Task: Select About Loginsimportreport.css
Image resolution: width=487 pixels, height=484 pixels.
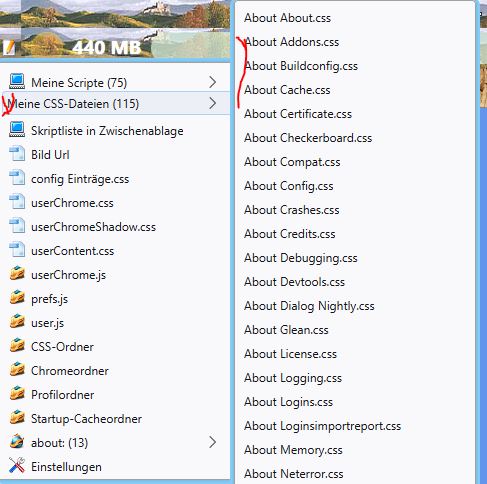Action: (355, 426)
